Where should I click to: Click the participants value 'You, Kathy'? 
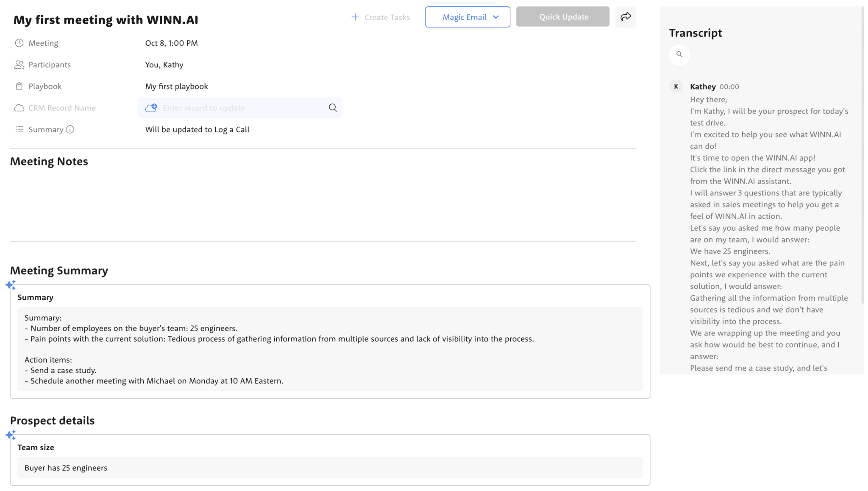tap(164, 64)
